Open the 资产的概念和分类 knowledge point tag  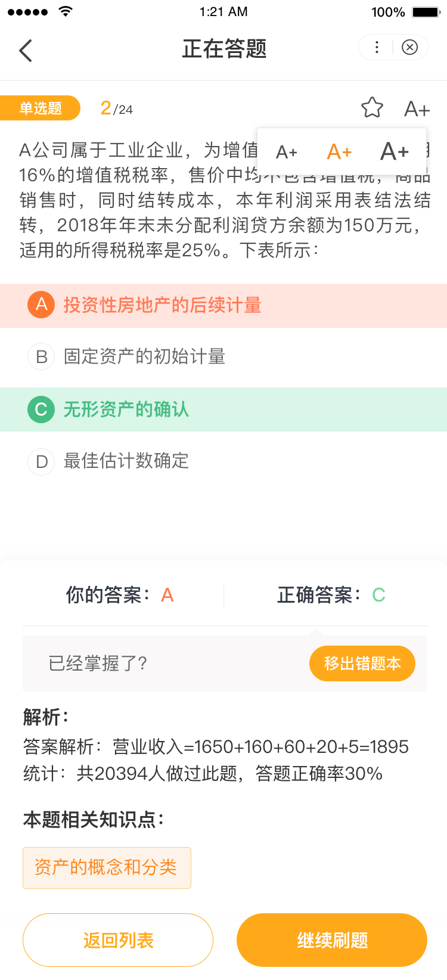tap(107, 867)
